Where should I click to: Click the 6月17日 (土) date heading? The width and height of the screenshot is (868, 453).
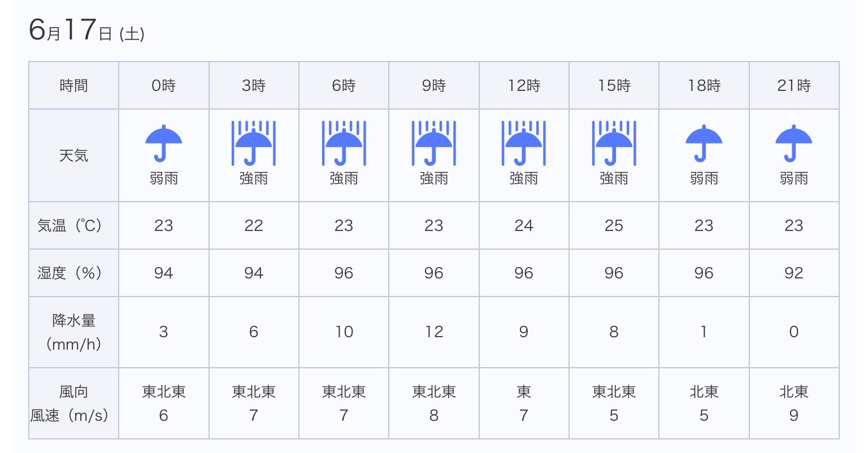[86, 31]
